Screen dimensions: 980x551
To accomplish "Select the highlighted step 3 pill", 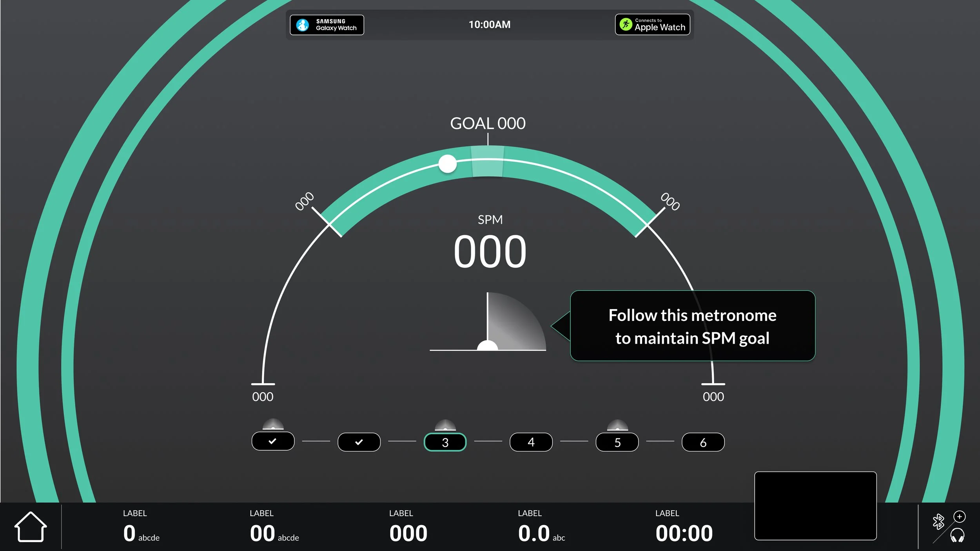I will (x=445, y=442).
